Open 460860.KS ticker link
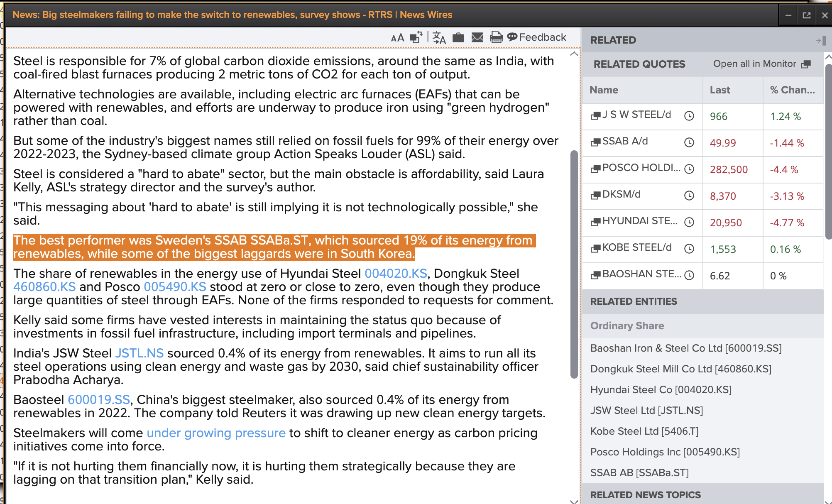Viewport: 832px width, 504px height. (44, 287)
